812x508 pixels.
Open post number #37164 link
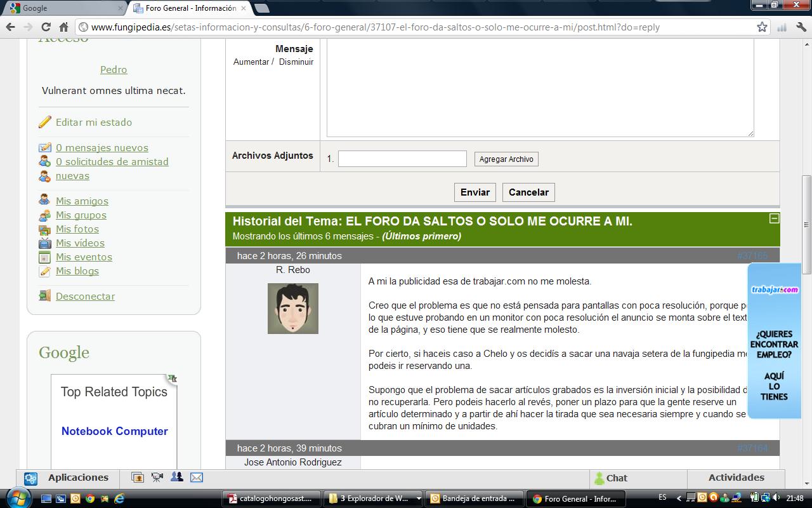(752, 448)
